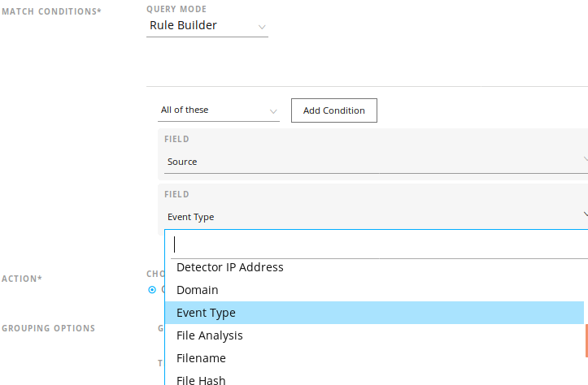Image resolution: width=588 pixels, height=385 pixels.
Task: Click the chevron arrow beside Rule Builder
Action: tap(261, 27)
